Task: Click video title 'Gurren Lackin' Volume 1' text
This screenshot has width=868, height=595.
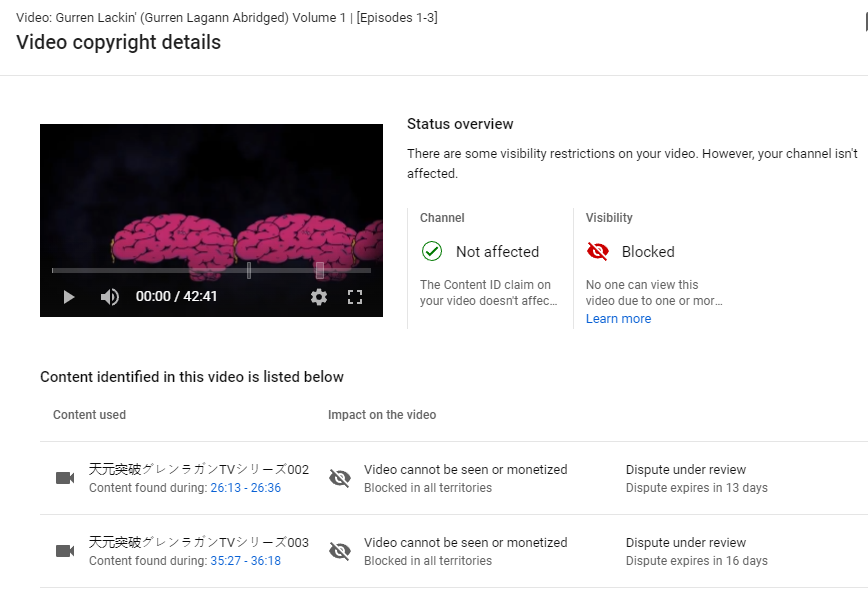Action: [226, 18]
